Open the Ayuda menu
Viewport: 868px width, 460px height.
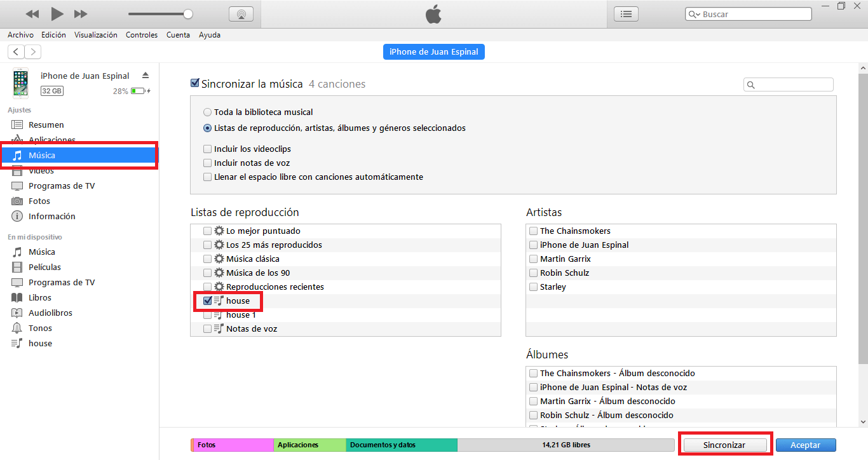pyautogui.click(x=210, y=35)
